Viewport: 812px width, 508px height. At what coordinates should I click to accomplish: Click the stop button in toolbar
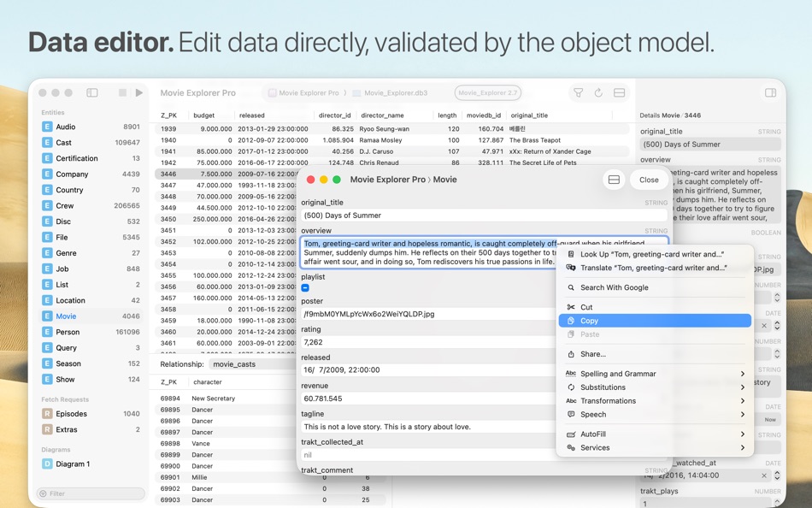tap(123, 92)
